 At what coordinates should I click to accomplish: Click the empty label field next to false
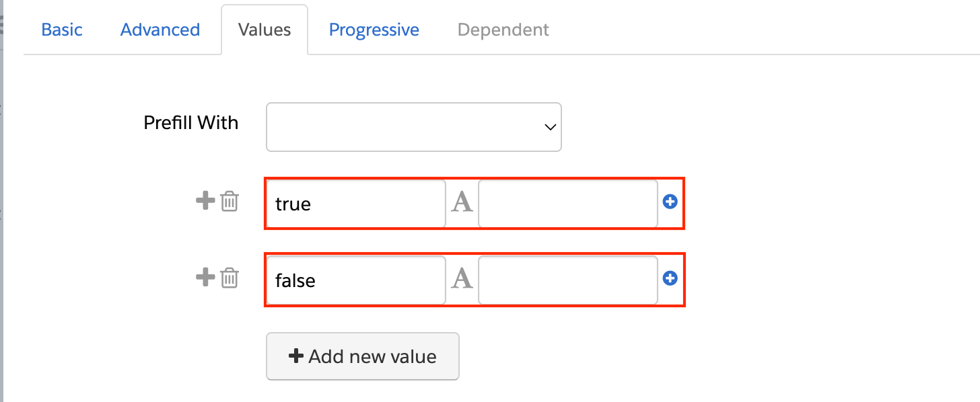567,280
